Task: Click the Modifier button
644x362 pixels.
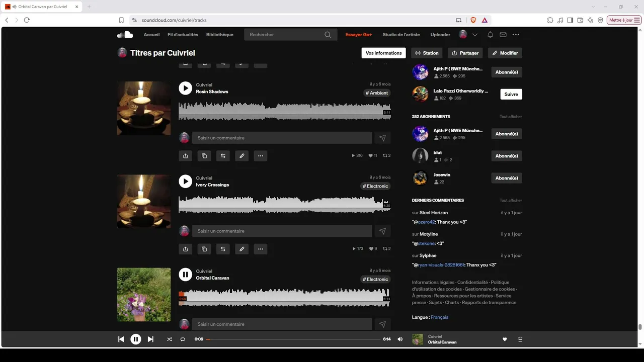Action: [505, 53]
